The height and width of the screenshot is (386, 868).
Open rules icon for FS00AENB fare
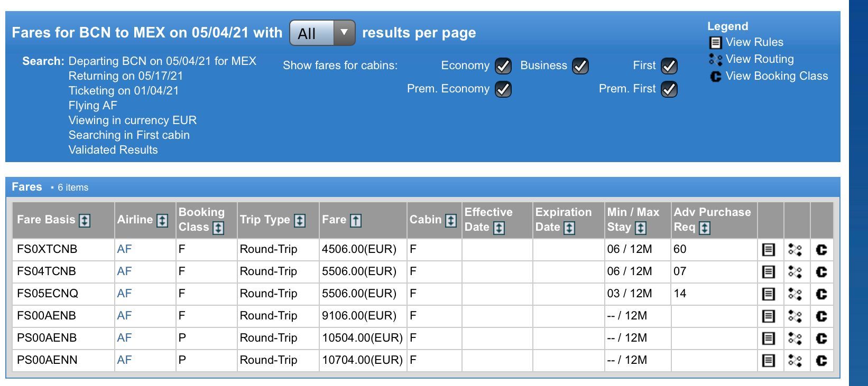click(768, 316)
